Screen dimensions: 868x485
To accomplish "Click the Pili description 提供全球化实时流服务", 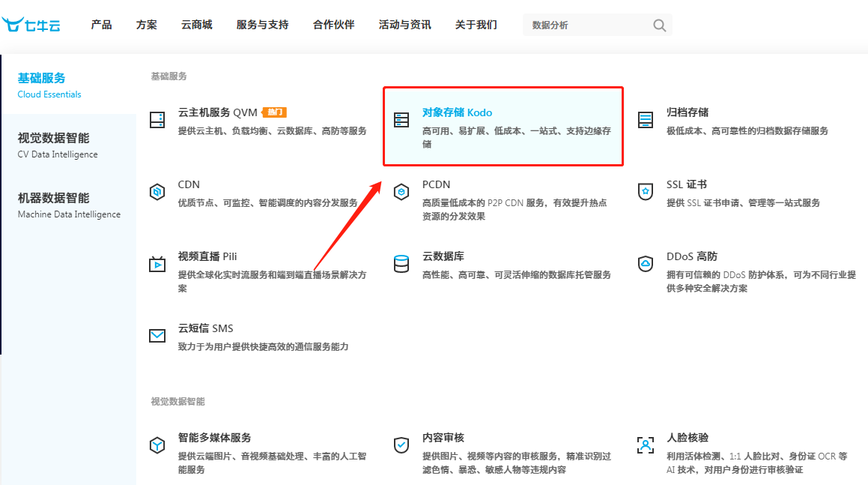I will click(273, 282).
